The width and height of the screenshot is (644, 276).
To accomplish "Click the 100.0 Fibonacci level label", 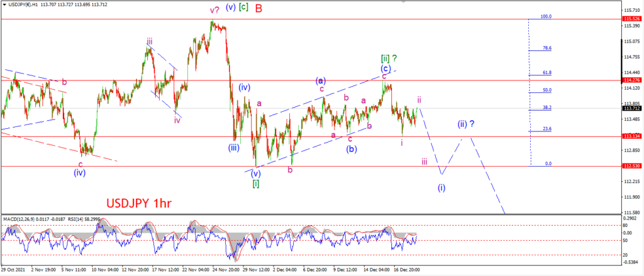I will pos(546,16).
